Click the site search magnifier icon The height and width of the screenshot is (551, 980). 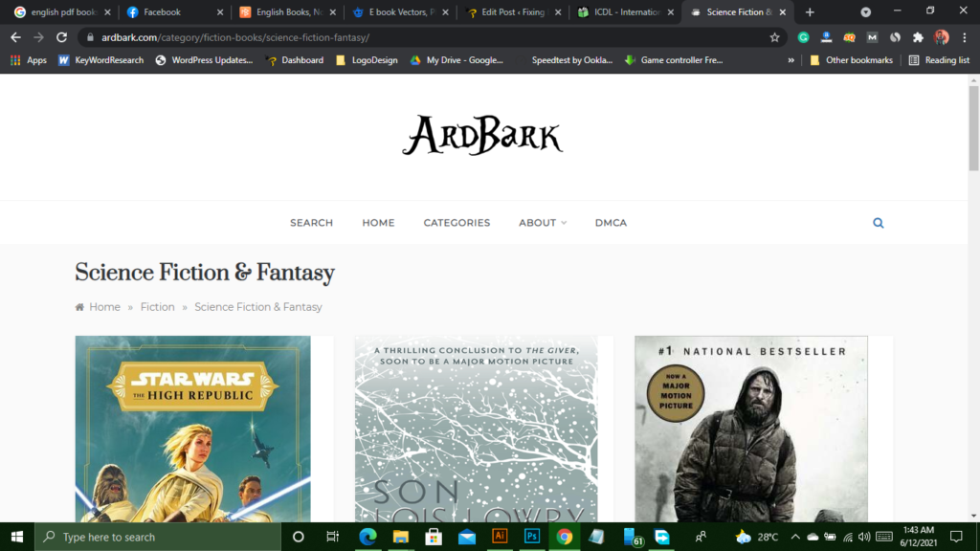tap(879, 223)
